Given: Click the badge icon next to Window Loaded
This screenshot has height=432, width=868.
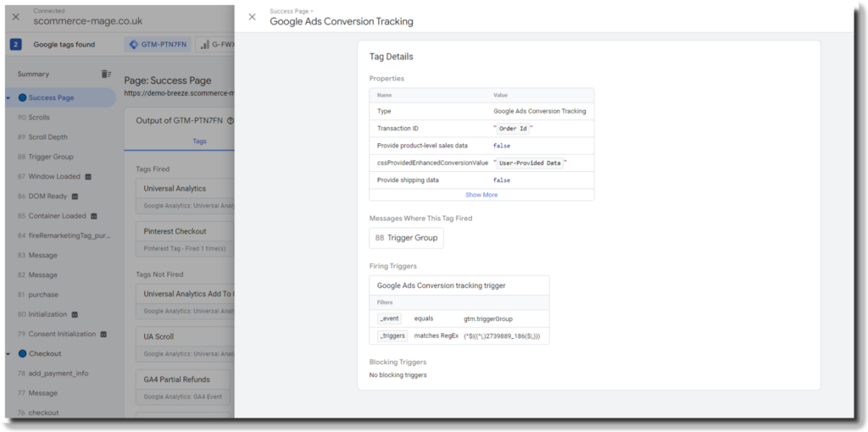Looking at the screenshot, I should click(x=88, y=177).
